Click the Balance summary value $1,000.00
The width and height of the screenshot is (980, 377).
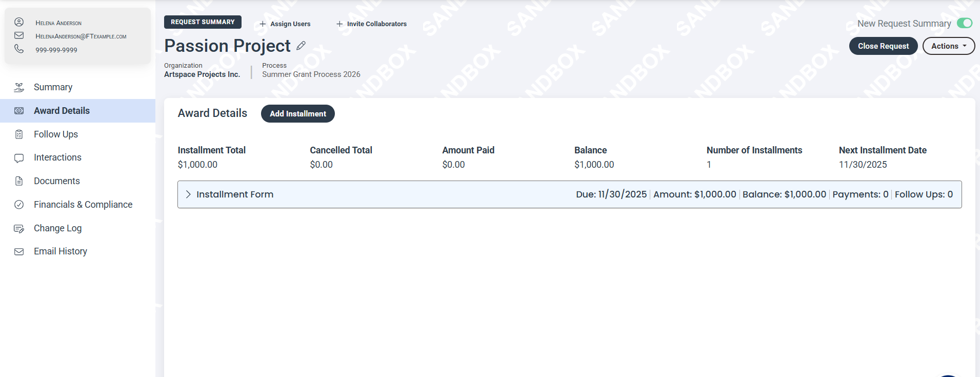coord(594,165)
